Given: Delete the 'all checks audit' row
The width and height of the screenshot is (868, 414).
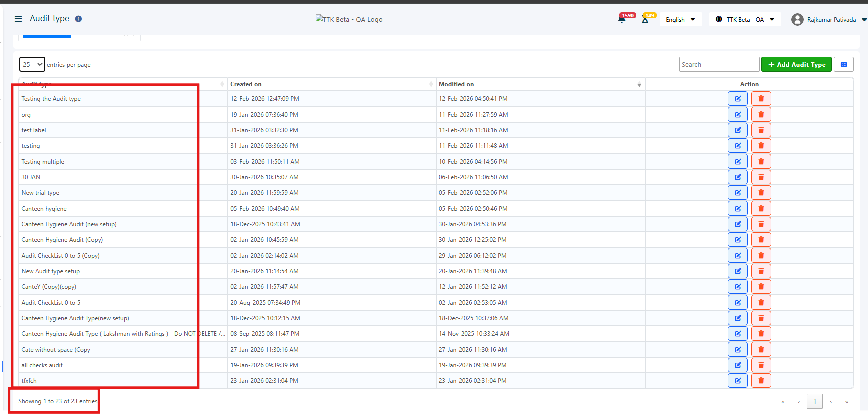Looking at the screenshot, I should tap(761, 365).
